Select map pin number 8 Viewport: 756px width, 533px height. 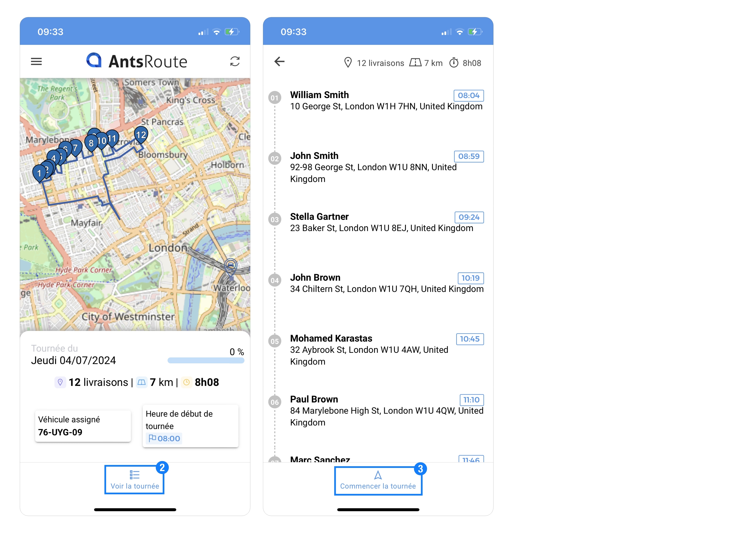pos(91,143)
